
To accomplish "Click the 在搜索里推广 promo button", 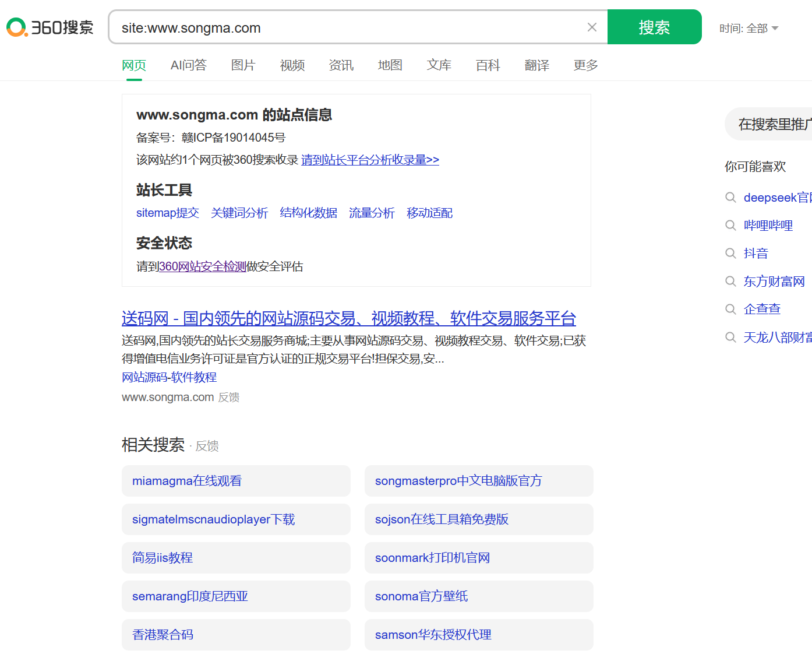I will pos(769,124).
